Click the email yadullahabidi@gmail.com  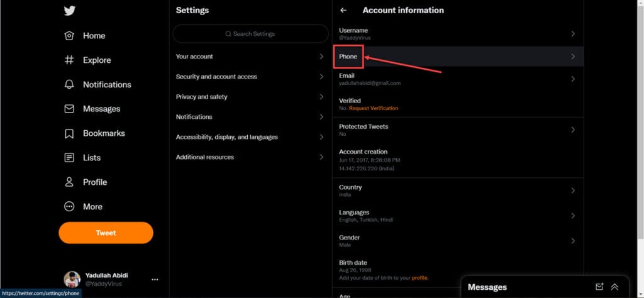(370, 84)
